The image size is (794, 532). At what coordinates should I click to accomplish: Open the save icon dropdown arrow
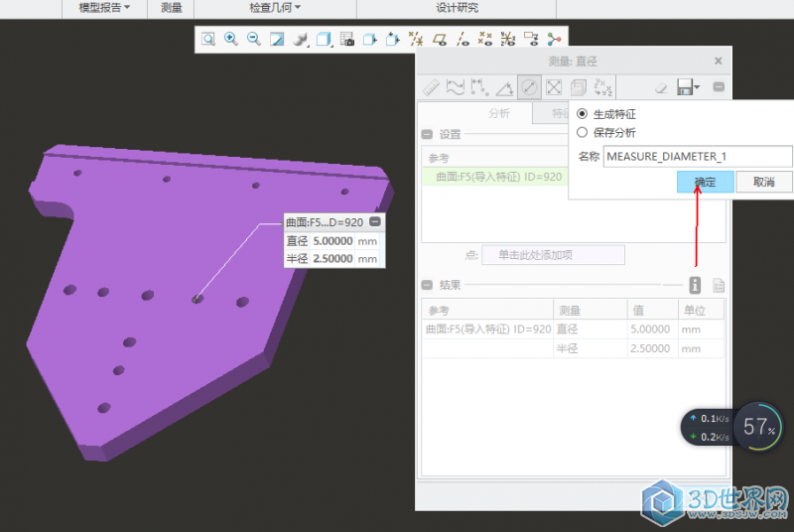698,88
